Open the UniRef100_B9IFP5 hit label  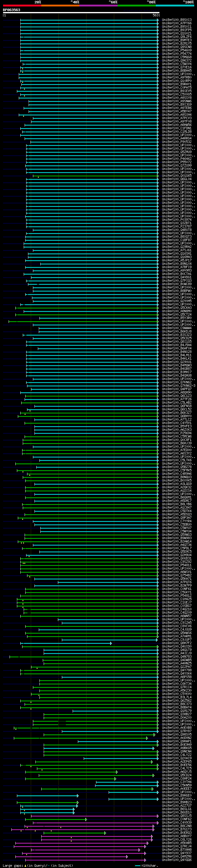176,30
